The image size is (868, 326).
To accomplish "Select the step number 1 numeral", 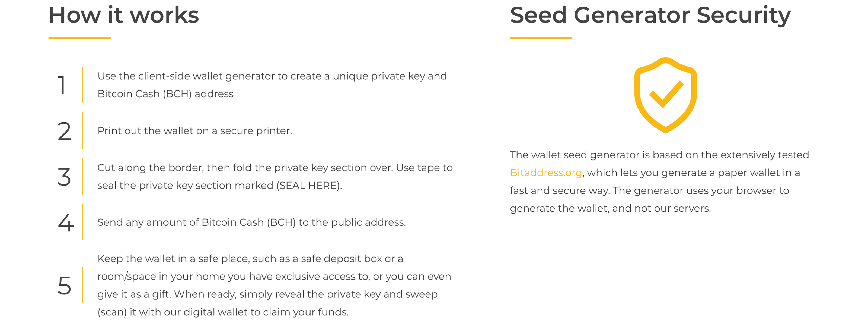I will click(x=62, y=85).
